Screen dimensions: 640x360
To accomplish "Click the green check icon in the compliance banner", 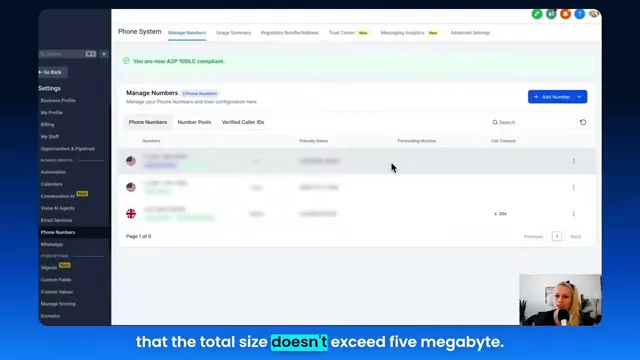I will pos(126,61).
